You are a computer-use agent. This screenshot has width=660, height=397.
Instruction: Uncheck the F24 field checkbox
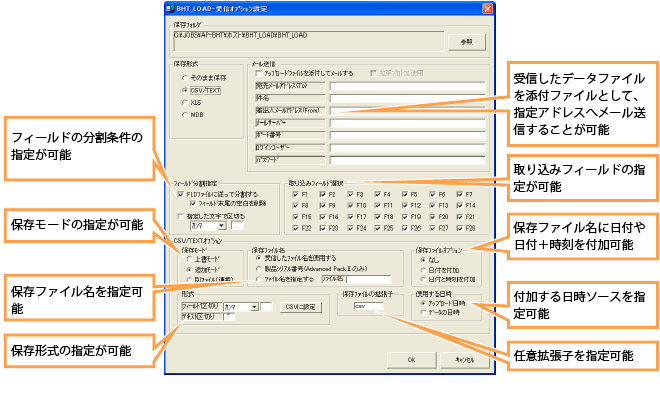350,228
